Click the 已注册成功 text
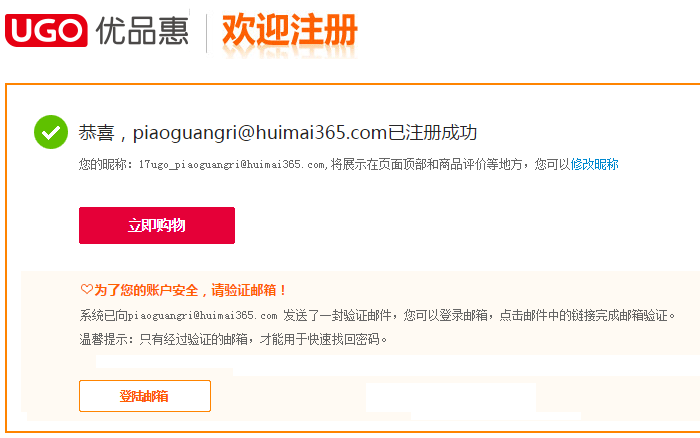Screen dimensions: 700x438 [433, 132]
